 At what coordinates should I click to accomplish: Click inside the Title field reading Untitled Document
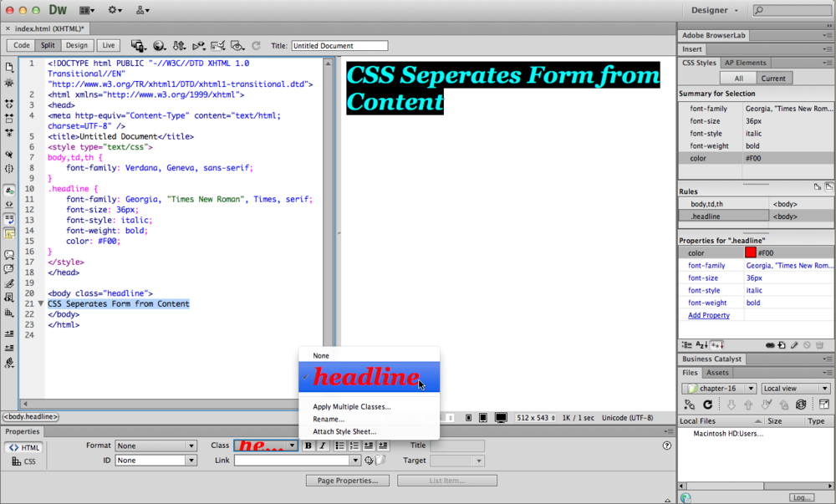339,45
